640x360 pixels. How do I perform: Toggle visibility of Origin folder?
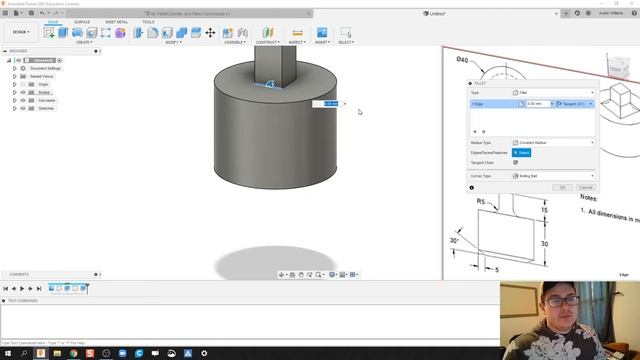pyautogui.click(x=23, y=84)
